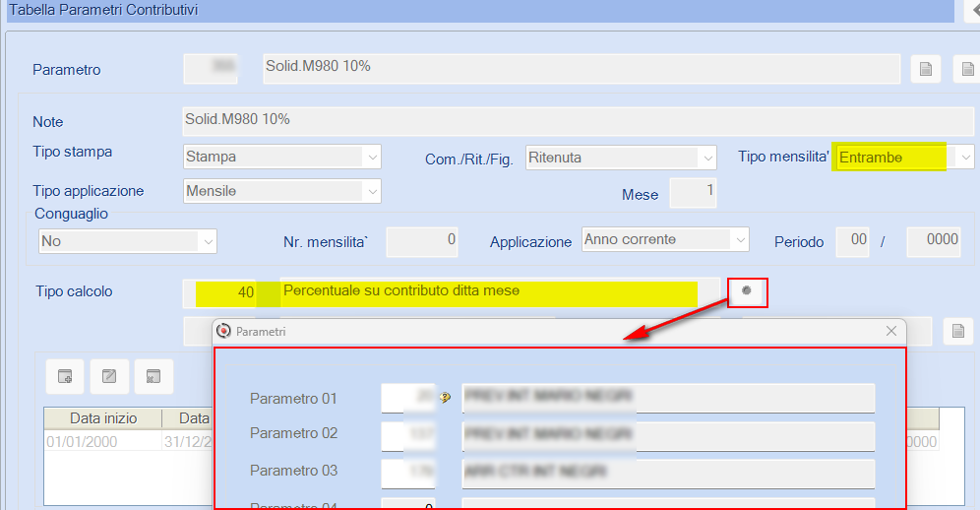The image size is (980, 510).
Task: Click the Periodo label
Action: (x=799, y=242)
